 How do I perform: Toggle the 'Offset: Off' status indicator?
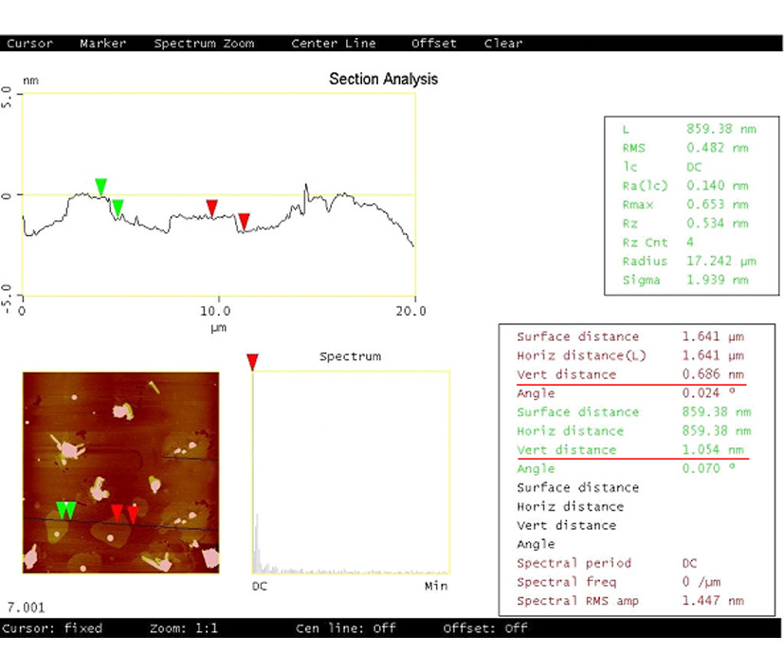[x=485, y=628]
